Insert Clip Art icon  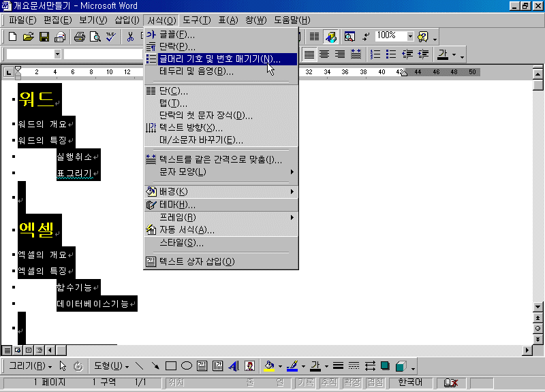(x=249, y=366)
